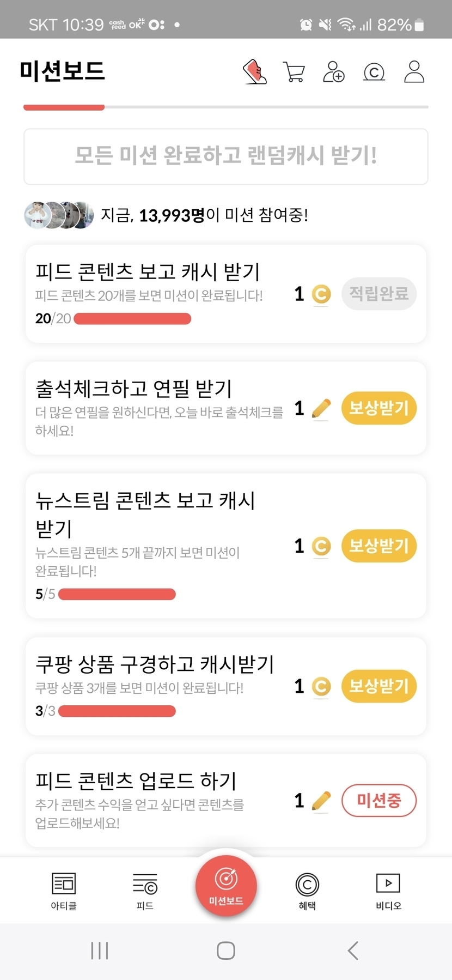Claim reward for 출석체크하고 연필 받기

tap(379, 408)
